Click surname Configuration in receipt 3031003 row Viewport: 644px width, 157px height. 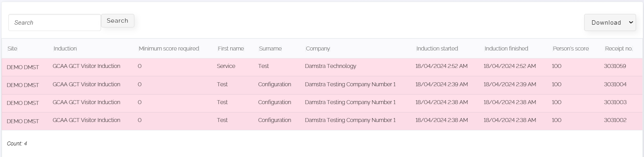coord(275,102)
